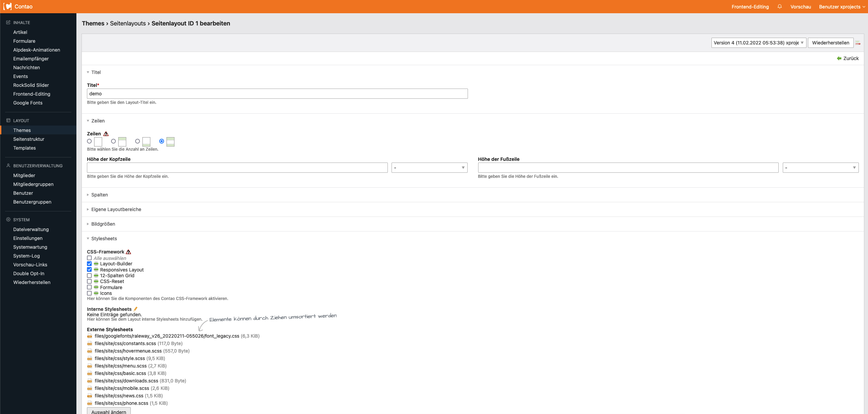The width and height of the screenshot is (868, 414).
Task: Open Seitenstruktur in the sidebar
Action: (x=29, y=139)
